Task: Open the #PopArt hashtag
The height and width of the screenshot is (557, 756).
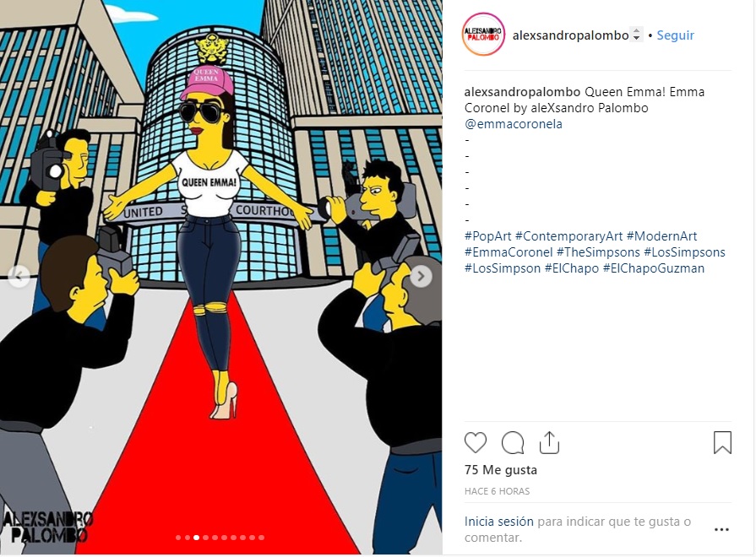Action: point(487,236)
